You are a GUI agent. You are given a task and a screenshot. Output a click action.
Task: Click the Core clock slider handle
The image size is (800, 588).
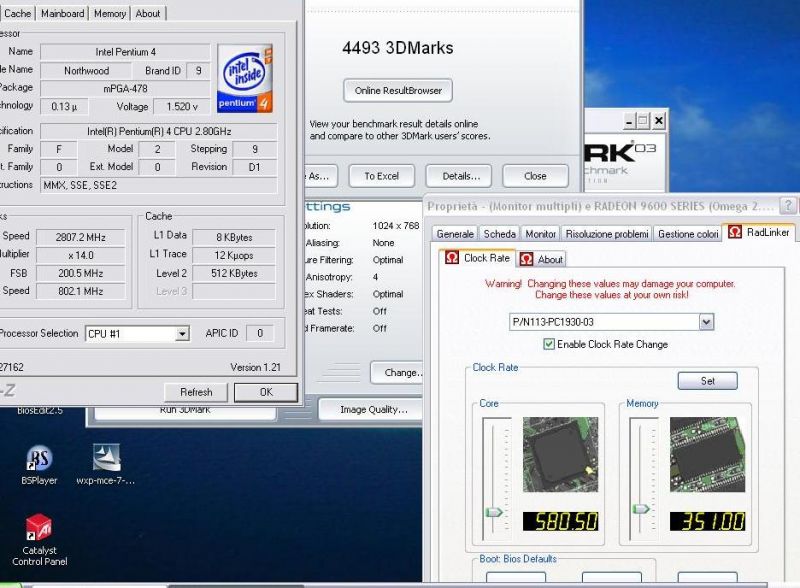tap(493, 512)
